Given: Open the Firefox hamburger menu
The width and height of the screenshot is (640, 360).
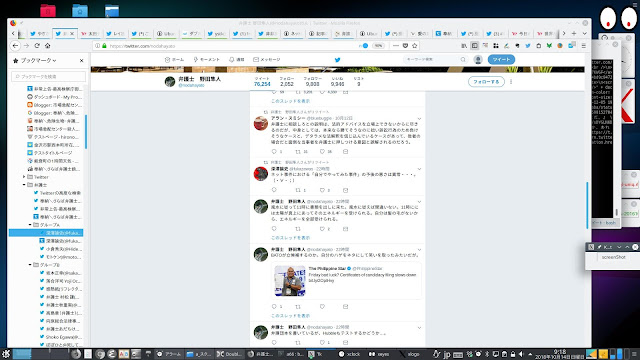Looking at the screenshot, I should click(584, 46).
